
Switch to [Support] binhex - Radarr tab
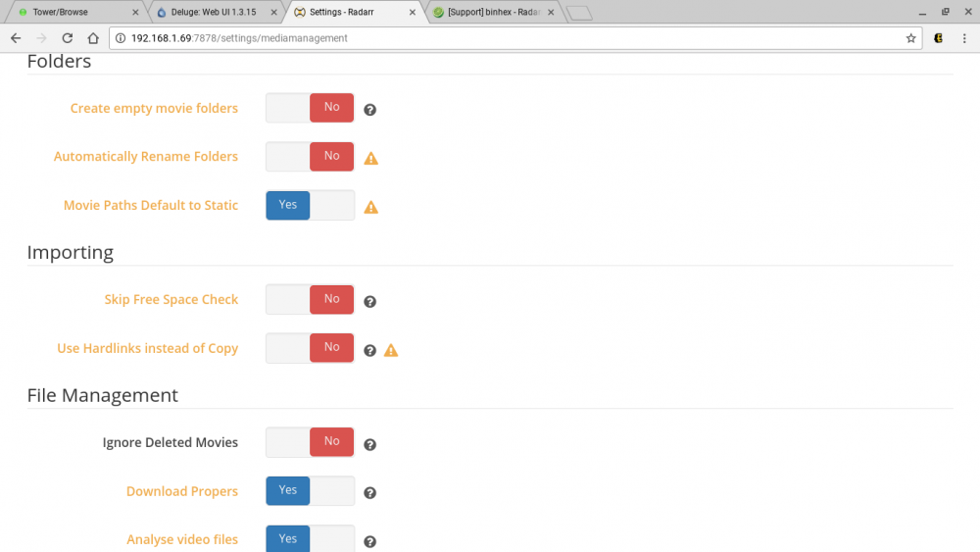(x=494, y=12)
